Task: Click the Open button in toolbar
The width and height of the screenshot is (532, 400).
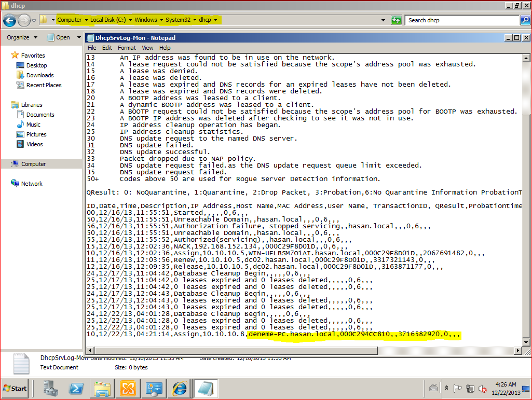Action: pos(59,37)
